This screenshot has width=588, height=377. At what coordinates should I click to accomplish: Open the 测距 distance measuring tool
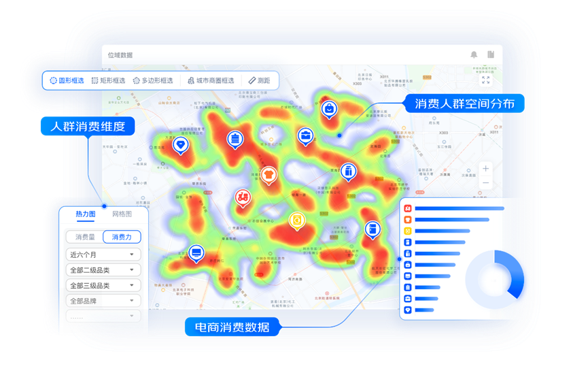[x=259, y=80]
